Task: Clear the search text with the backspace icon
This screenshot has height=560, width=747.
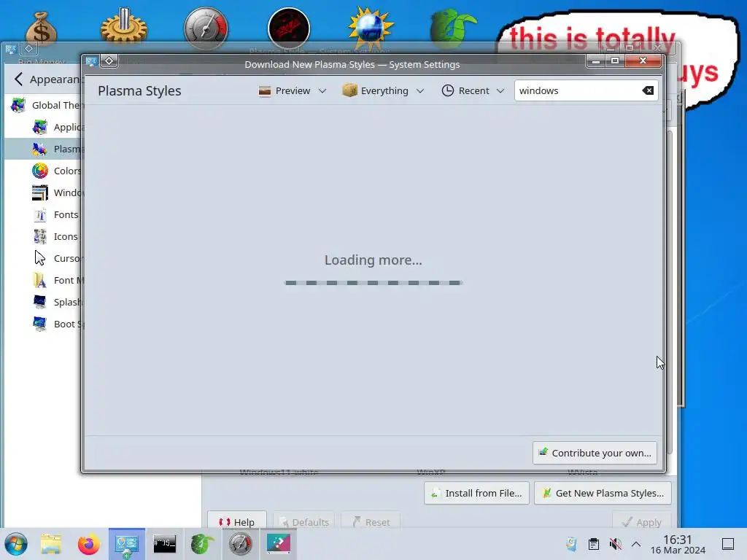Action: [x=648, y=90]
